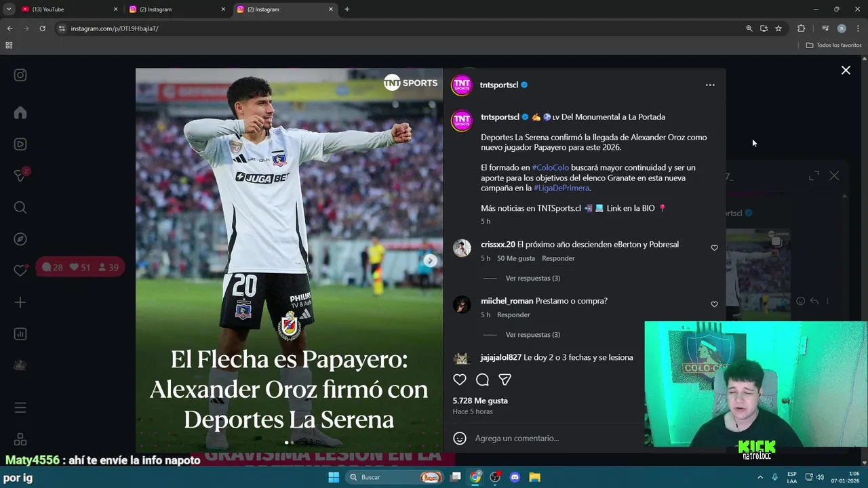Screen dimensions: 868x488
Task: Like crissxx.20's comment
Action: coord(714,248)
